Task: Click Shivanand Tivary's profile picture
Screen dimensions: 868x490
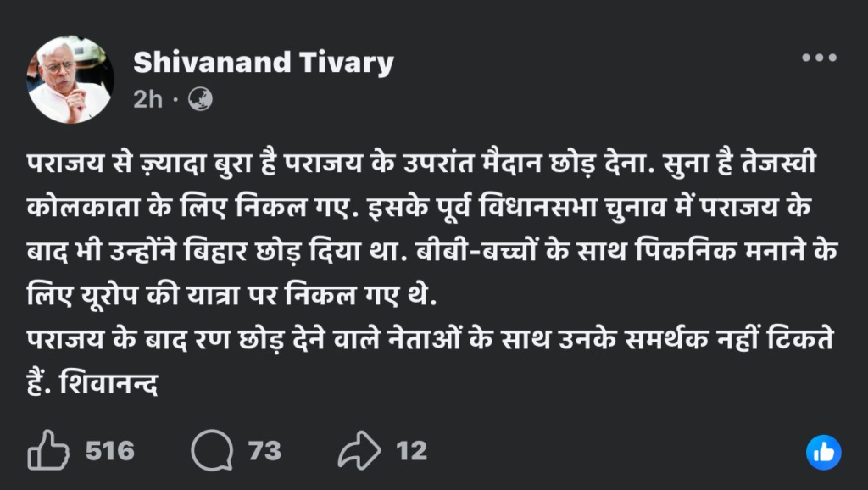Action: [70, 79]
